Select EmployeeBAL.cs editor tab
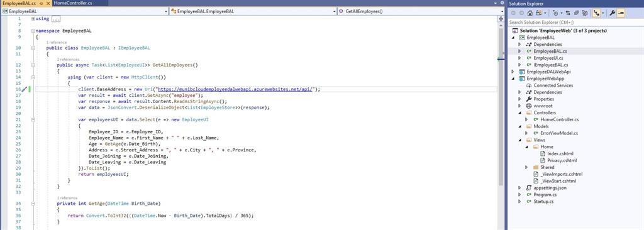Screen dimensions: 644x230 click(19, 3)
